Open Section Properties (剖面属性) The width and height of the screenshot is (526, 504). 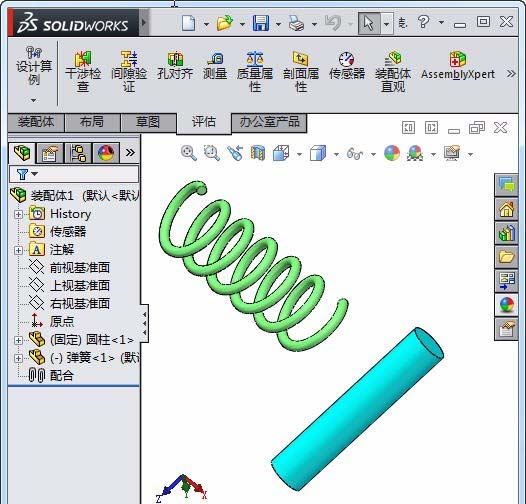(x=301, y=72)
